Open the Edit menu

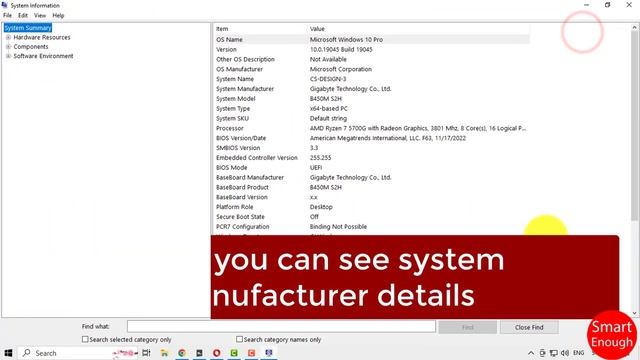[23, 16]
